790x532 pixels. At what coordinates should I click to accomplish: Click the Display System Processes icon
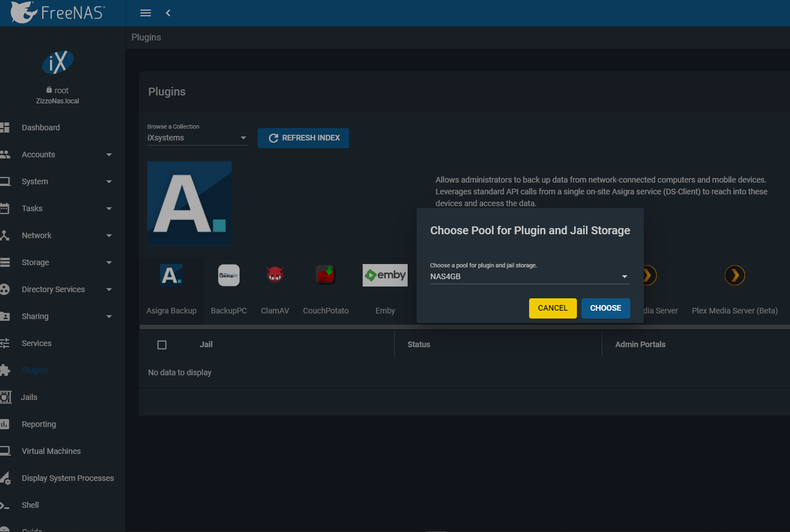pos(5,478)
